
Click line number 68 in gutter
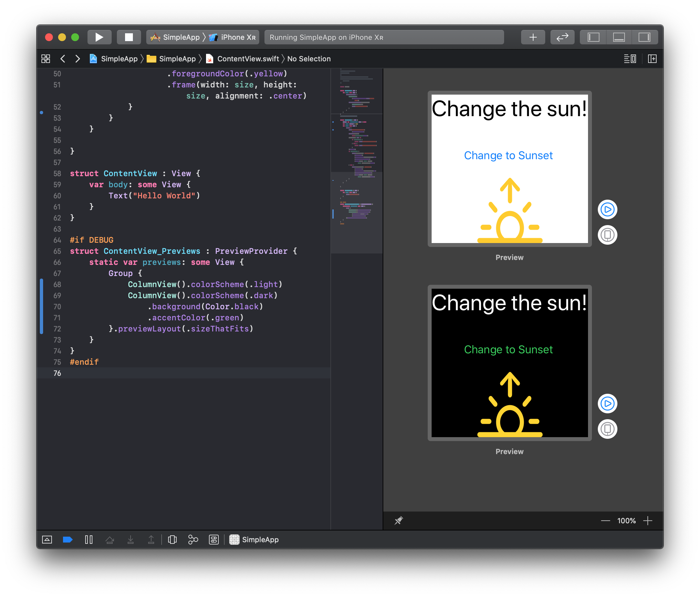point(57,284)
